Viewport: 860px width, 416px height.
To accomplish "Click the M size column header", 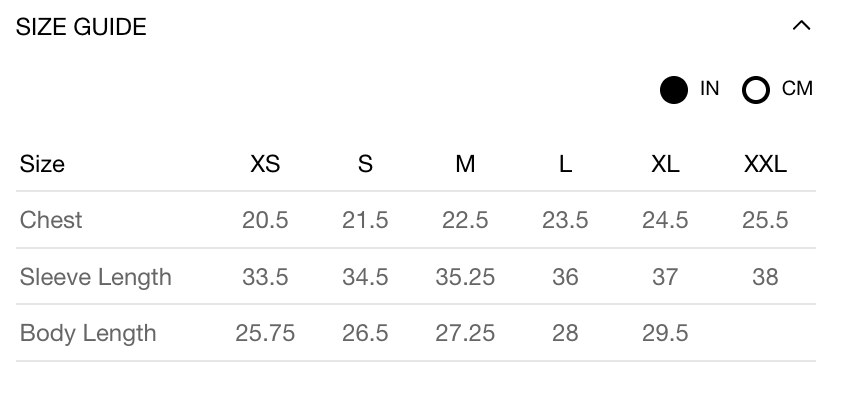I will click(x=465, y=164).
